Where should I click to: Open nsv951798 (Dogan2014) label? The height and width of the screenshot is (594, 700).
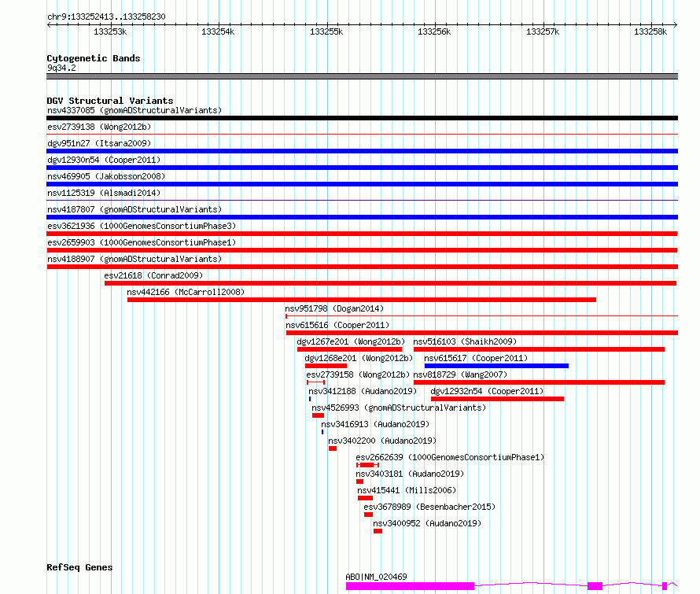pyautogui.click(x=334, y=308)
